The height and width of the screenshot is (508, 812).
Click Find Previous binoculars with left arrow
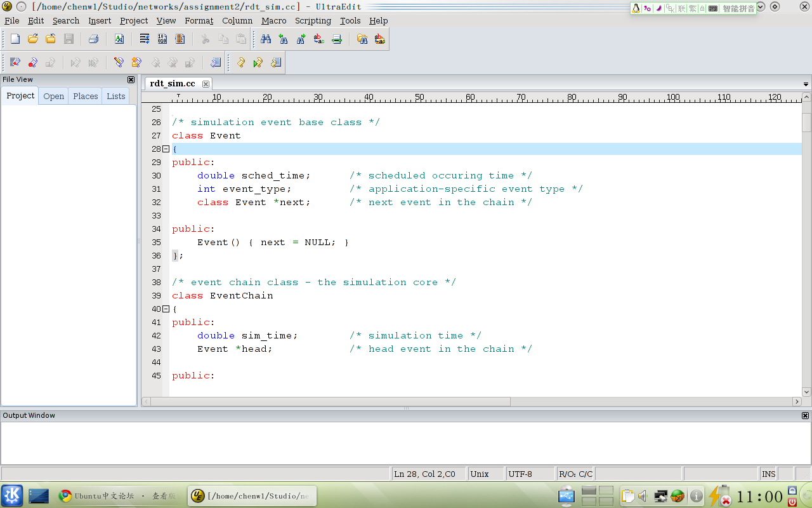point(284,39)
